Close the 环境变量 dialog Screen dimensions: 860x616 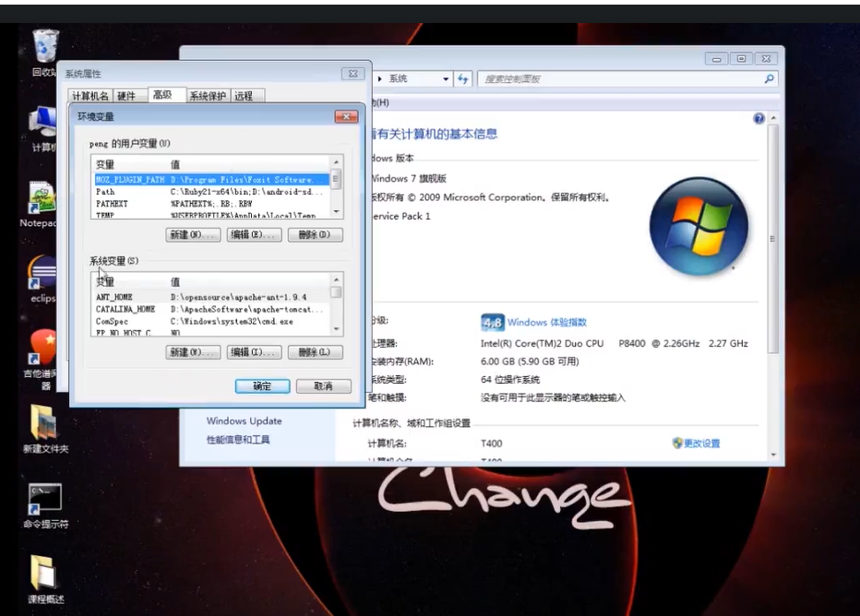coord(346,116)
